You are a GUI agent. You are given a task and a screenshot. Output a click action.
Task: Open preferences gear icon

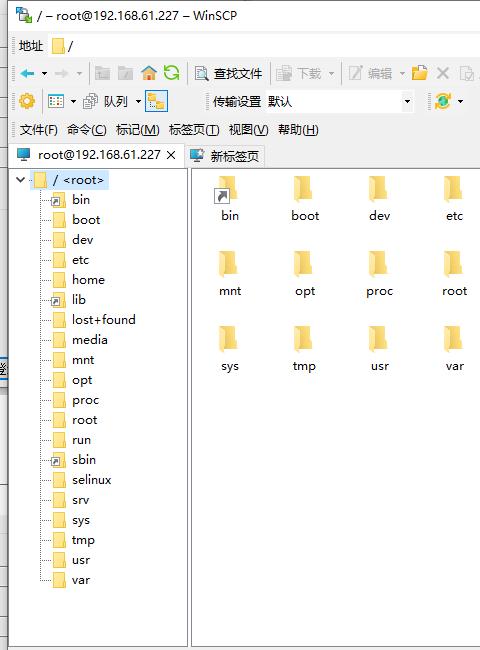(x=27, y=101)
